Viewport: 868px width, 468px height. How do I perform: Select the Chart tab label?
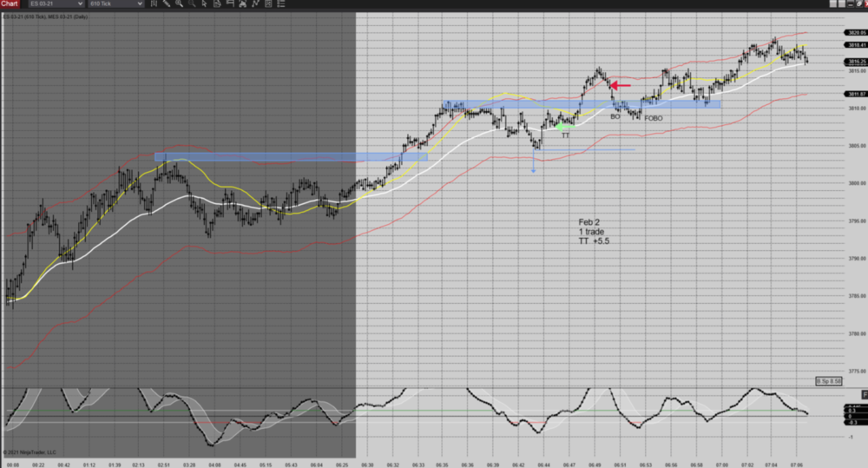[x=10, y=4]
